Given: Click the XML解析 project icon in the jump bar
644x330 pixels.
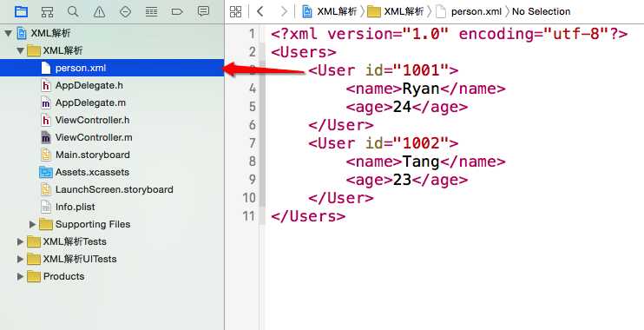Looking at the screenshot, I should 306,11.
